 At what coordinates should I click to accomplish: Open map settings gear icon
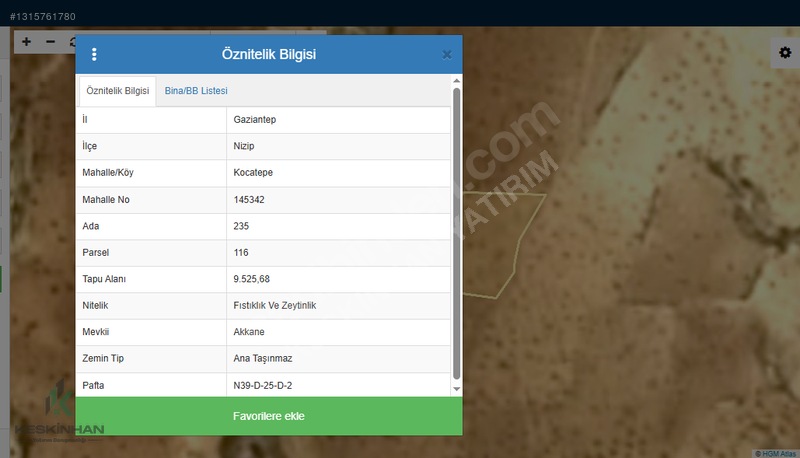(x=785, y=53)
